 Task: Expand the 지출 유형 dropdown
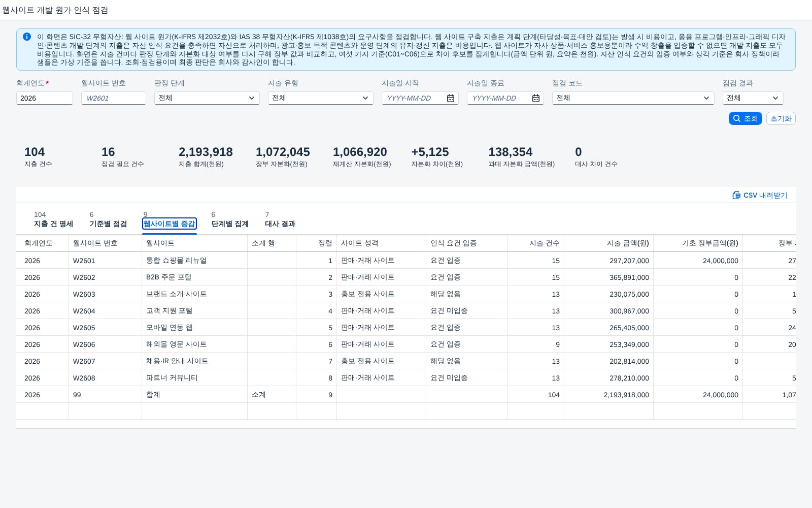[x=365, y=98]
